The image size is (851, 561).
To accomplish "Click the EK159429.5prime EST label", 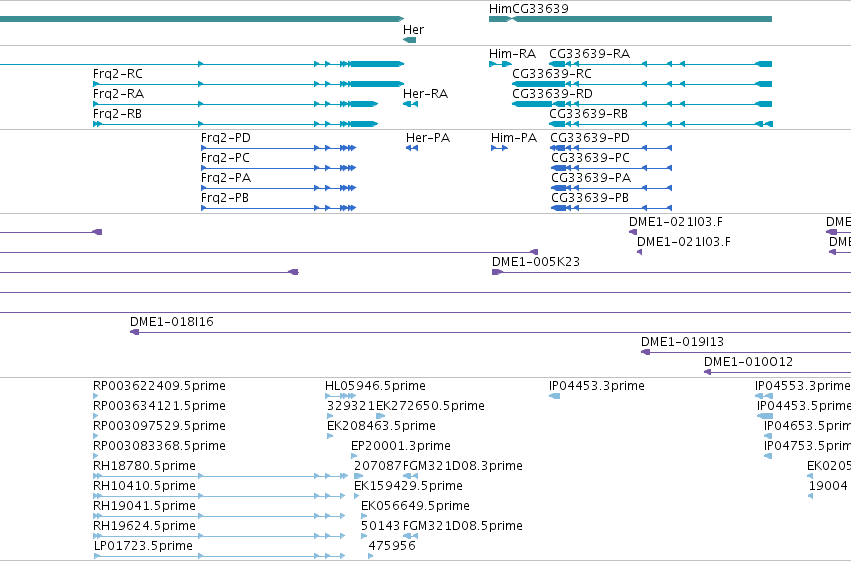I will click(x=408, y=487).
